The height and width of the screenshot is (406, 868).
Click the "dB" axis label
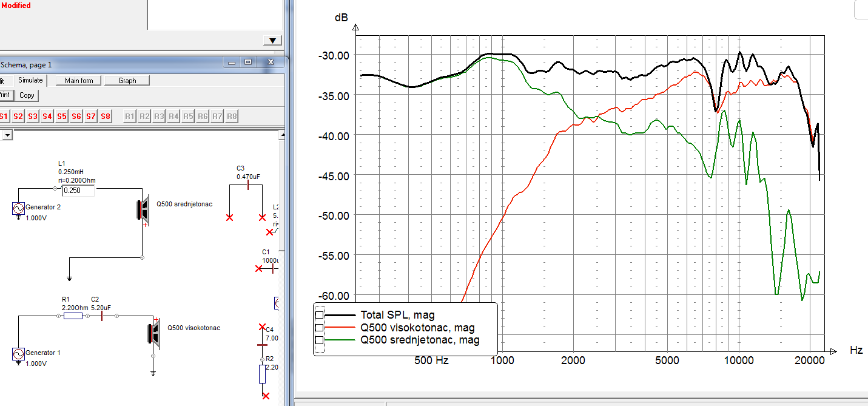(341, 18)
